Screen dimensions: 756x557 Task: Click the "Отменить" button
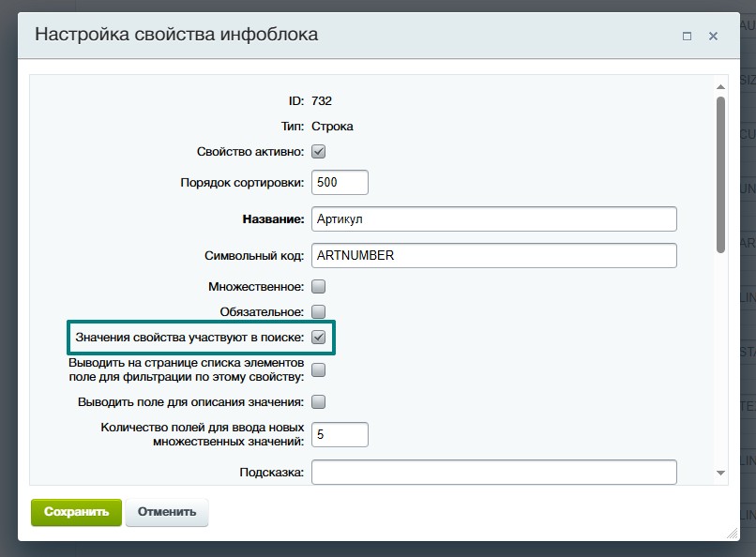click(167, 512)
